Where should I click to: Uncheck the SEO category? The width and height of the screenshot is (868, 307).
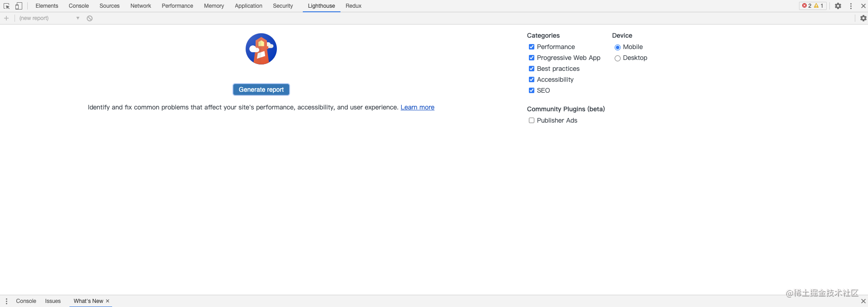[x=531, y=90]
